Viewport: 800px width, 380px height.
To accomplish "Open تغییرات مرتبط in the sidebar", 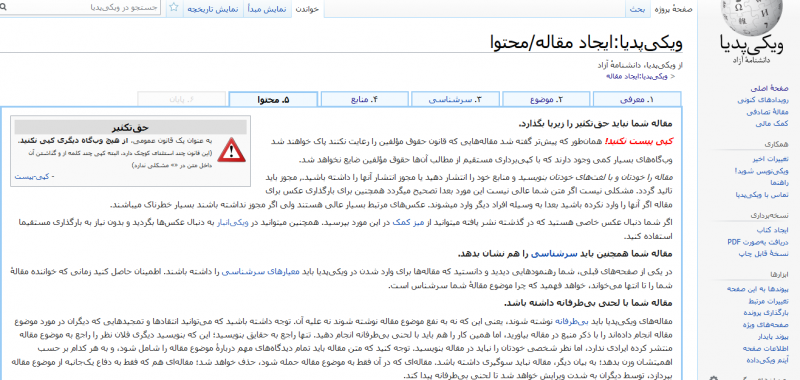I will 767,301.
